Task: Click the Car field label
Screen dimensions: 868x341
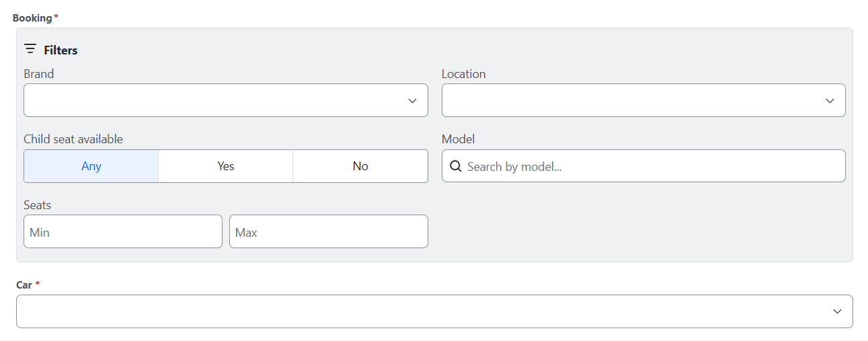Action: [x=24, y=285]
